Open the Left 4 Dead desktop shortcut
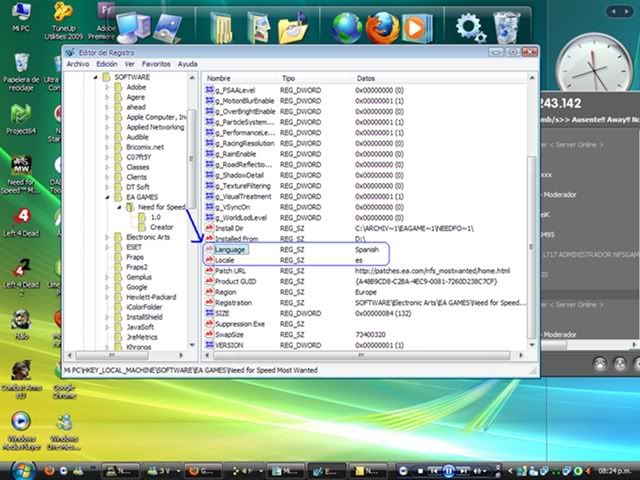Viewport: 640px width, 480px height. pyautogui.click(x=21, y=222)
